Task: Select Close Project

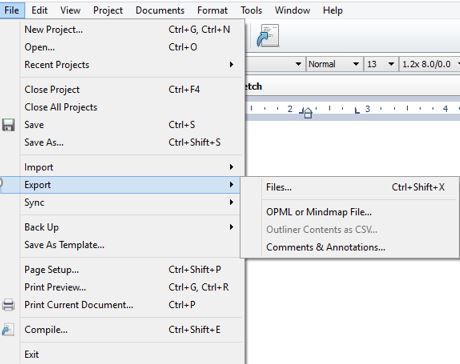Action: (130, 90)
